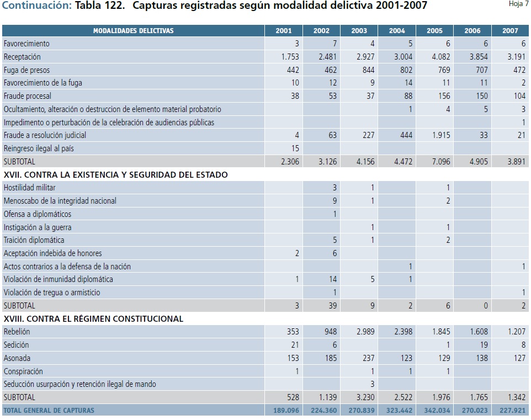The height and width of the screenshot is (420, 531).
Task: Select the 342.034 total value cell
Action: coord(434,411)
